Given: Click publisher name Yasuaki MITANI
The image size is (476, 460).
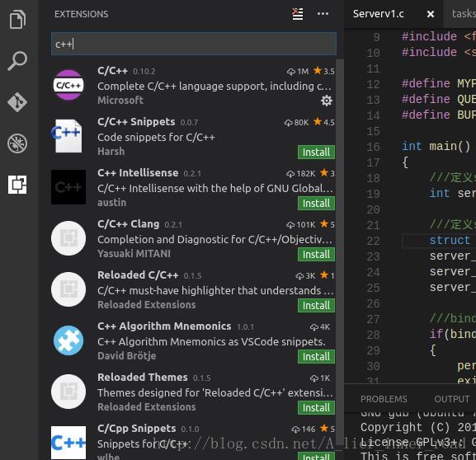Looking at the screenshot, I should point(134,253).
